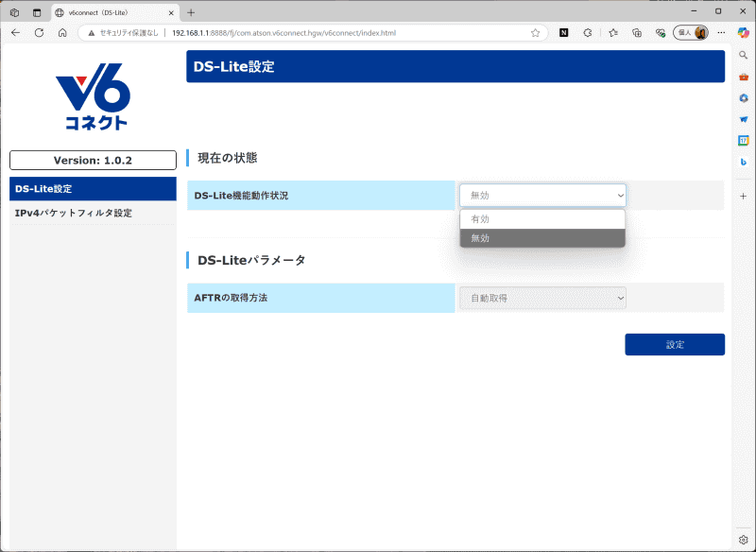
Task: Open the AFTRの取得方法 dropdown
Action: coord(541,297)
